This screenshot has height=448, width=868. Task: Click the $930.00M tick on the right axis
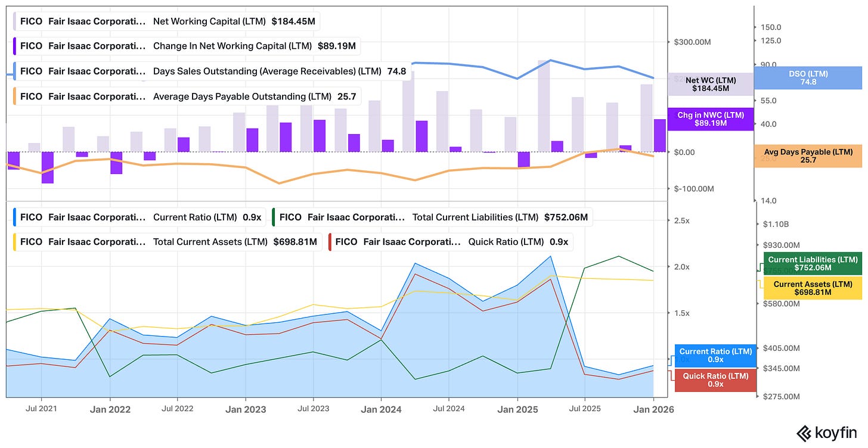coord(782,245)
